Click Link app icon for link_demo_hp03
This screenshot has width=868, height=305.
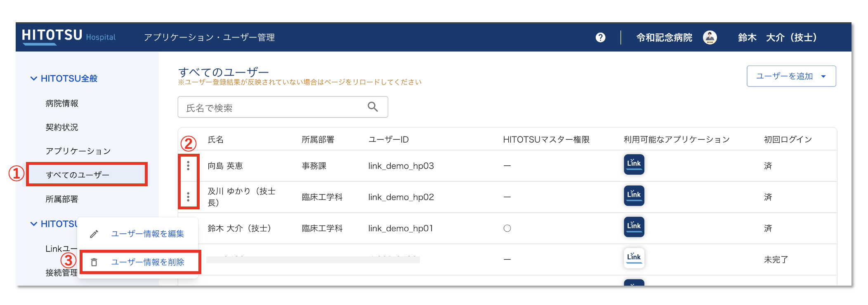point(634,164)
